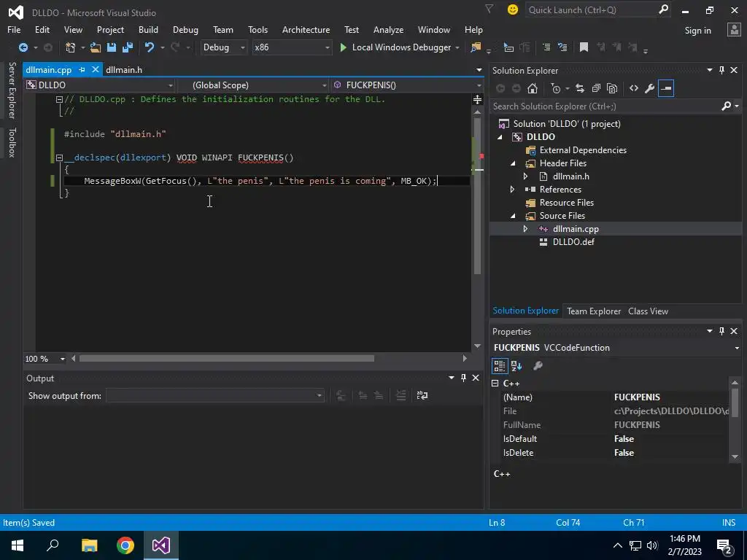This screenshot has width=747, height=560.
Task: Click the Open File folder icon
Action: click(x=96, y=47)
